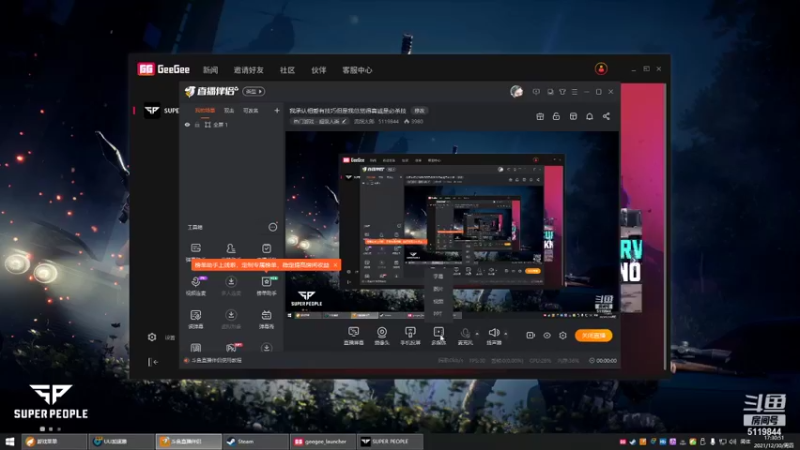Select 图片 in the multimedia popup menu
This screenshot has height=450, width=800.
[x=438, y=289]
